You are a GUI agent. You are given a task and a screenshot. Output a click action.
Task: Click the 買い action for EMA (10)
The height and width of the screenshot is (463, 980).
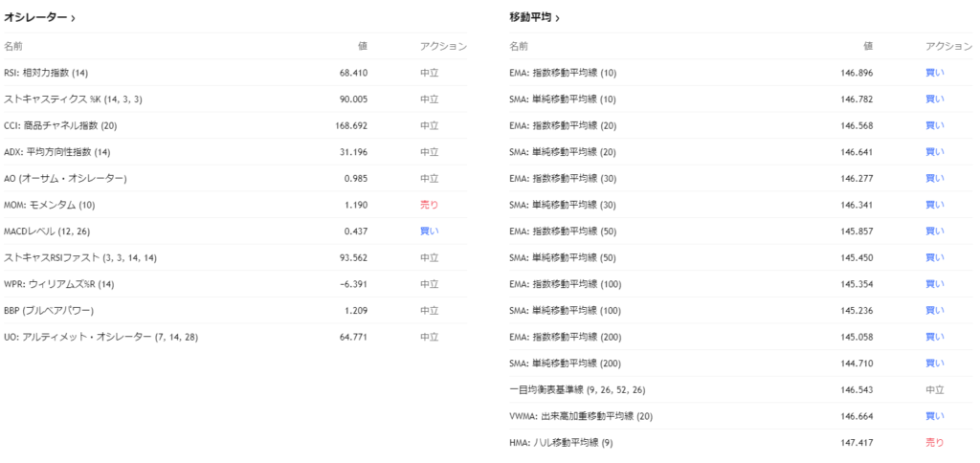[x=934, y=73]
